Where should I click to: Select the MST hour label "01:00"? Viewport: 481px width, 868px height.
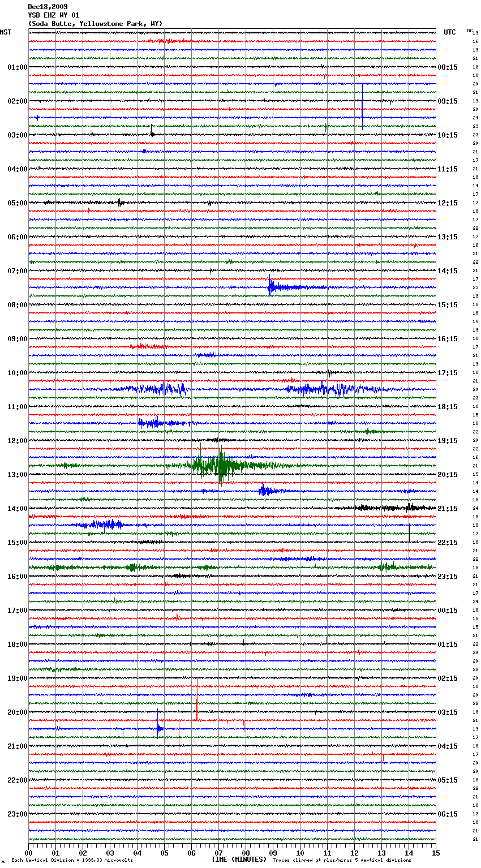[x=18, y=67]
